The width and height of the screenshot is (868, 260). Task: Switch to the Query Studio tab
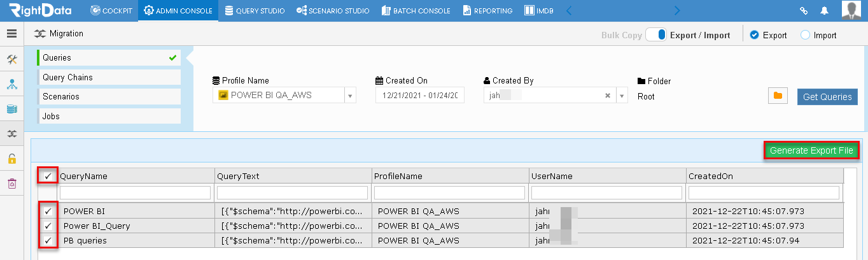click(x=255, y=11)
